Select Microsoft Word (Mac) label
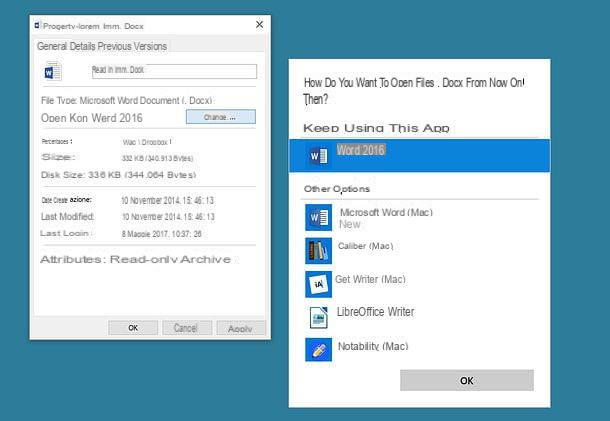The width and height of the screenshot is (610, 421). pyautogui.click(x=386, y=212)
